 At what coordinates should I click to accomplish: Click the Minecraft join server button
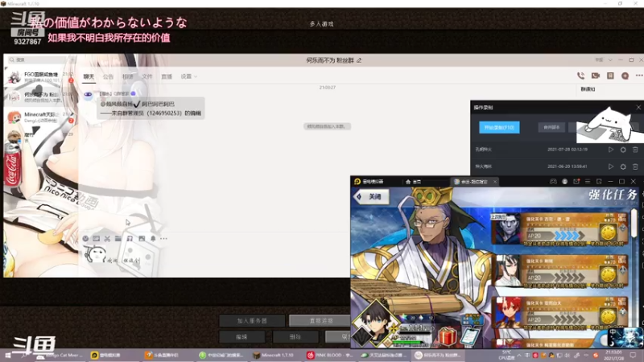[x=252, y=320]
